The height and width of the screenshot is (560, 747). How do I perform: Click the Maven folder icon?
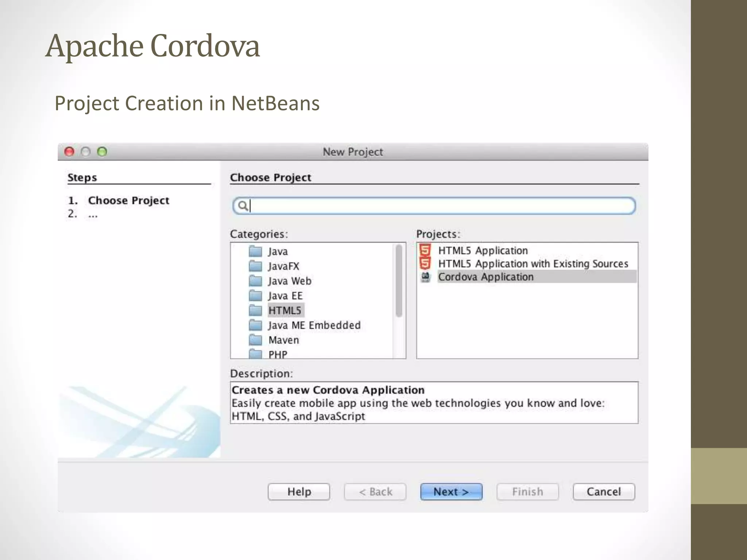(255, 340)
